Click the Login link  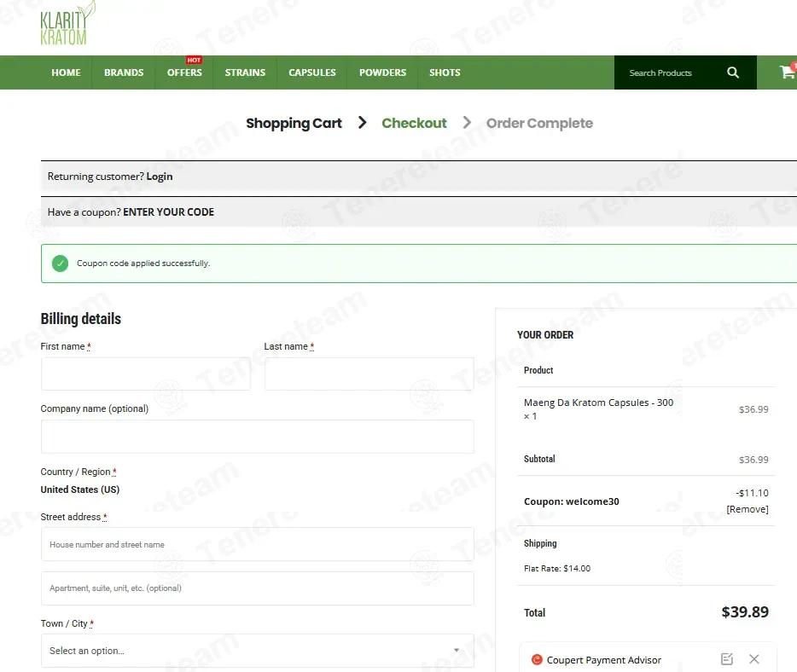coord(160,177)
